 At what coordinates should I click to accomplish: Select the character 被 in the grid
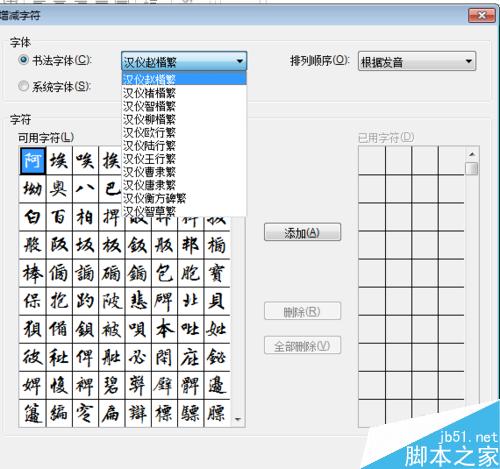point(112,329)
